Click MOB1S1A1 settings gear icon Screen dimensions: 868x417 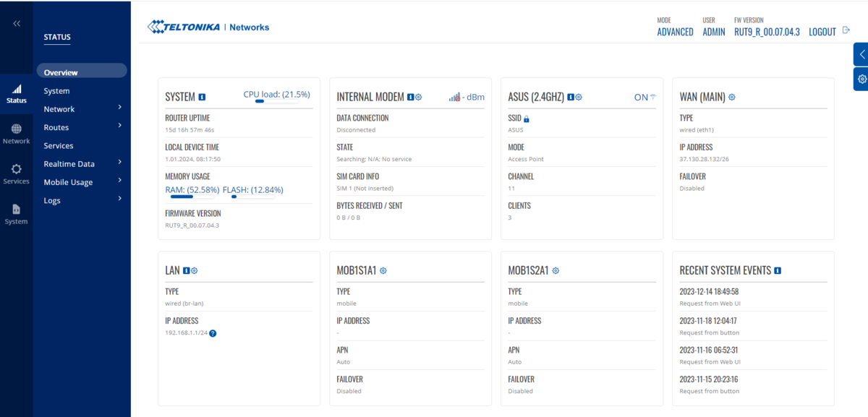click(x=383, y=270)
